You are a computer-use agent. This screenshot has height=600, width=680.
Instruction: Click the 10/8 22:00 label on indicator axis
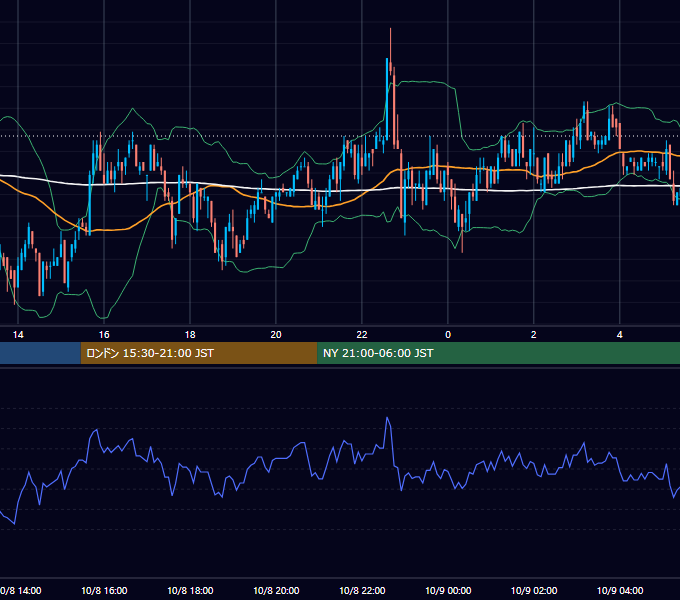tap(362, 590)
